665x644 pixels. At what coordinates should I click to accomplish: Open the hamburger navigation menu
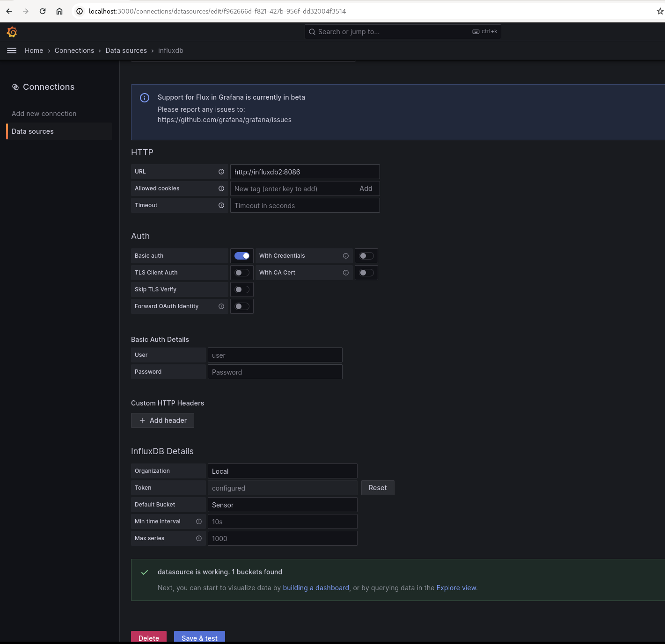[12, 51]
